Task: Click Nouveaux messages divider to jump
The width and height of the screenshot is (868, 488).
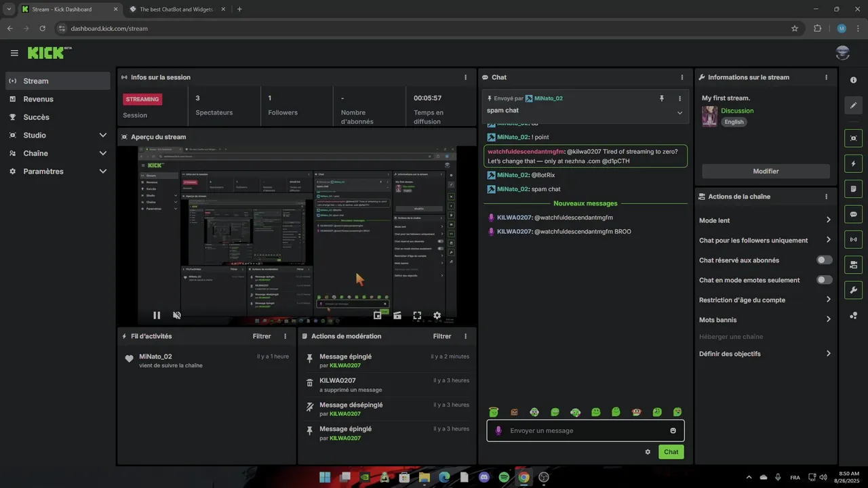Action: [x=585, y=203]
